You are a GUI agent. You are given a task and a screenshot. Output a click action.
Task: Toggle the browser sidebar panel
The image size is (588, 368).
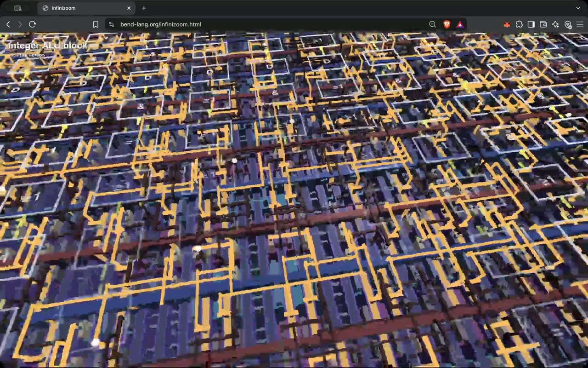(x=531, y=24)
